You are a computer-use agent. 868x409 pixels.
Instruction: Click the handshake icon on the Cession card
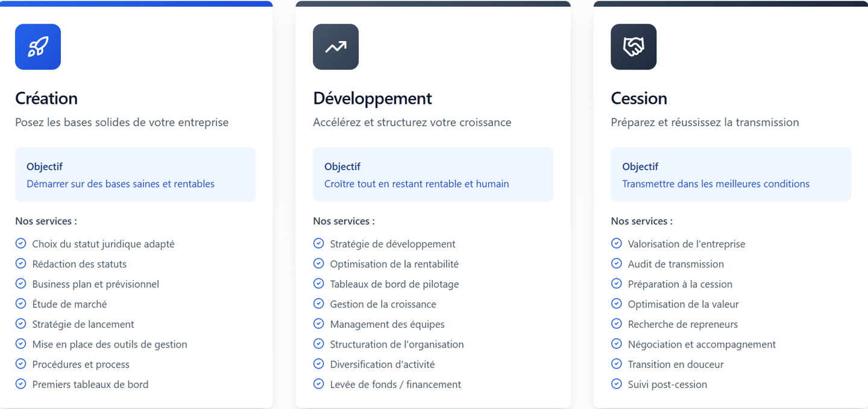click(634, 47)
